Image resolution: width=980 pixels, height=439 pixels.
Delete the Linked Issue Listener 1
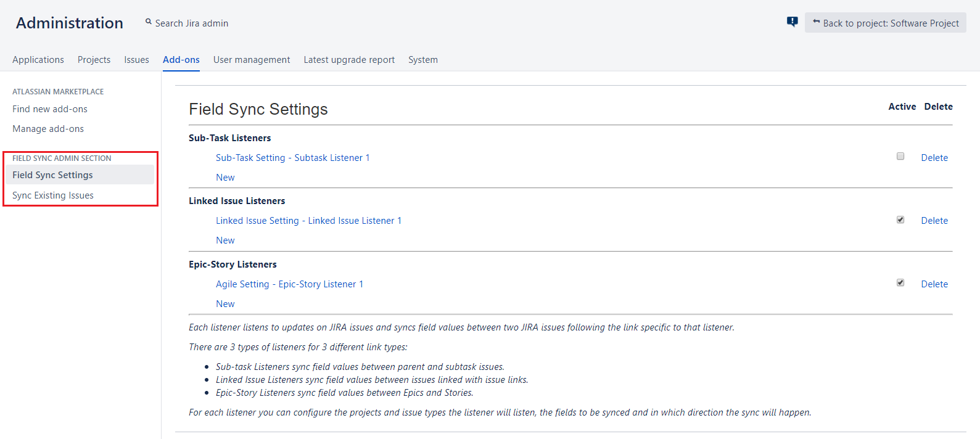934,221
